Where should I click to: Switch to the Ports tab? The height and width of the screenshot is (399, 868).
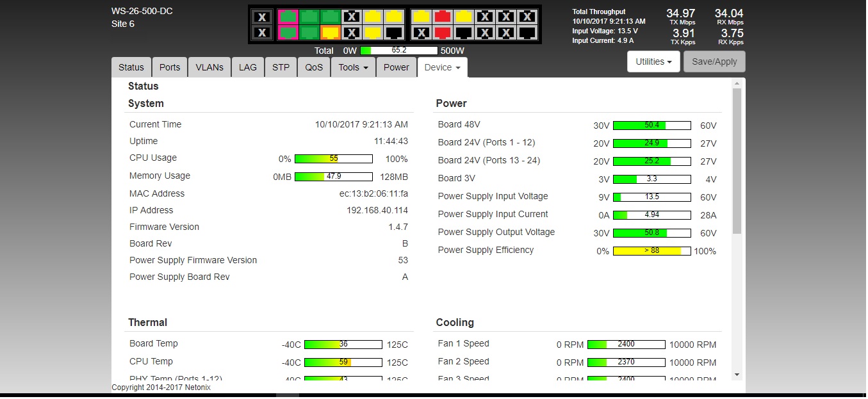170,67
